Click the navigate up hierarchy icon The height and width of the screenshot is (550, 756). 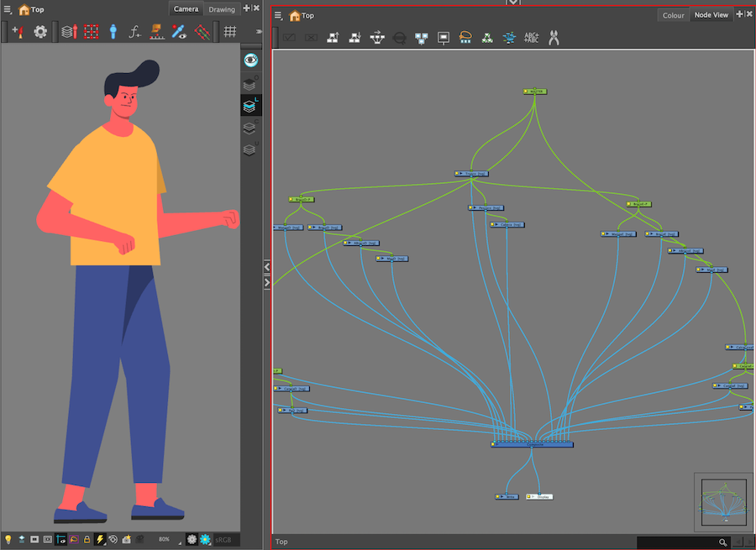[333, 37]
